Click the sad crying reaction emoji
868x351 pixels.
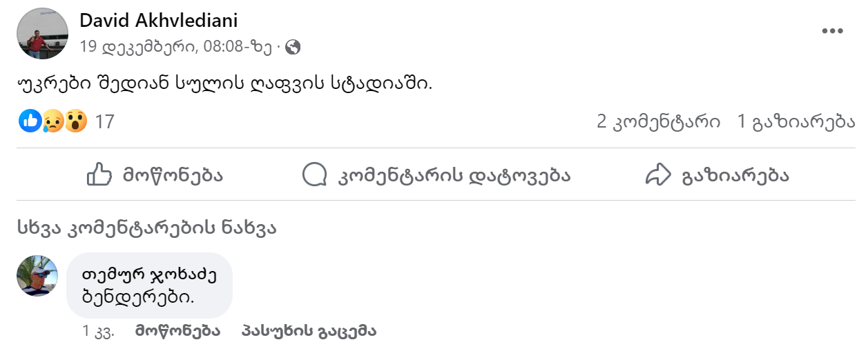tap(53, 121)
